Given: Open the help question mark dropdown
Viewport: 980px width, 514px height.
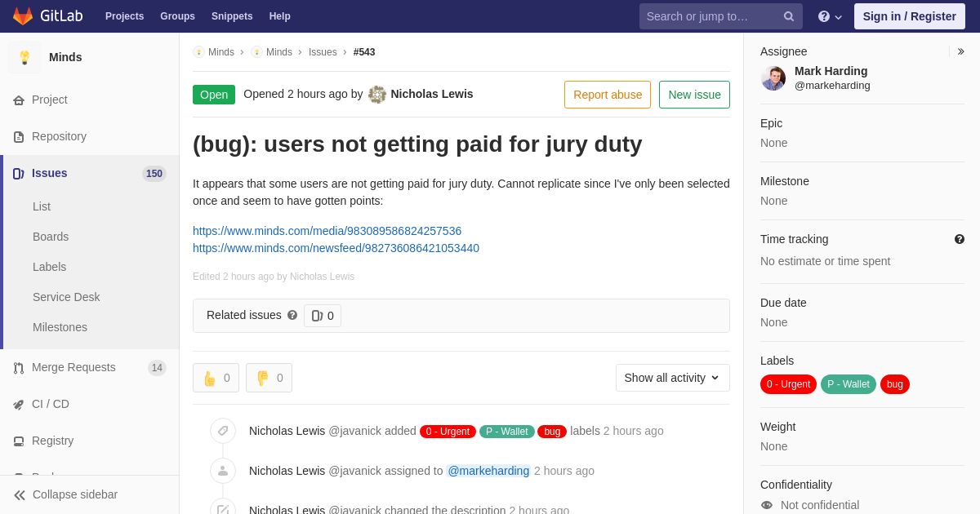Looking at the screenshot, I should coord(830,16).
